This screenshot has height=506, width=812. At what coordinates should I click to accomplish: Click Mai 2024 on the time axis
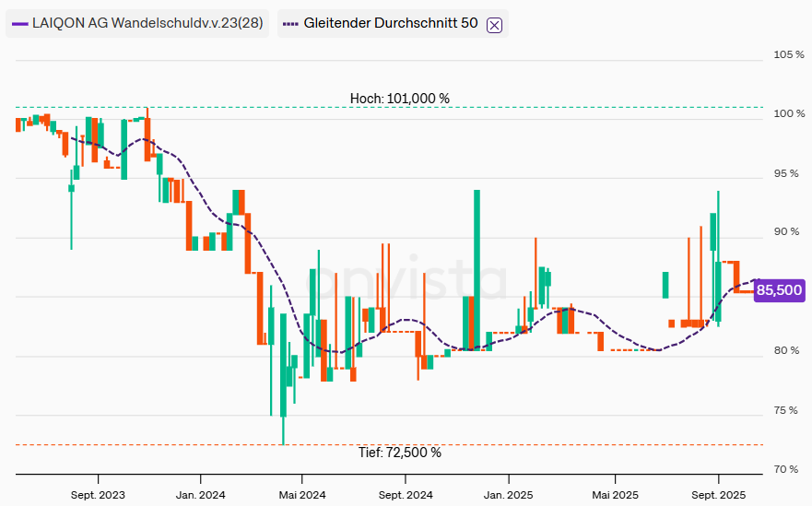pyautogui.click(x=300, y=494)
